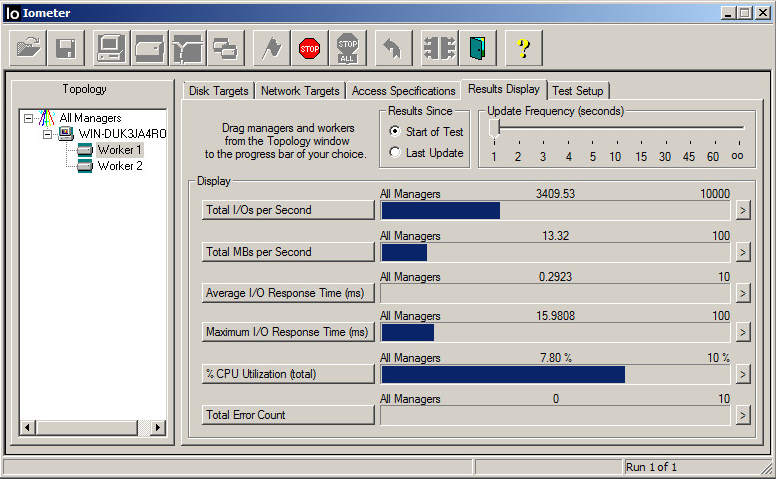This screenshot has height=479, width=776.
Task: Select Start of Test radio button
Action: (x=394, y=131)
